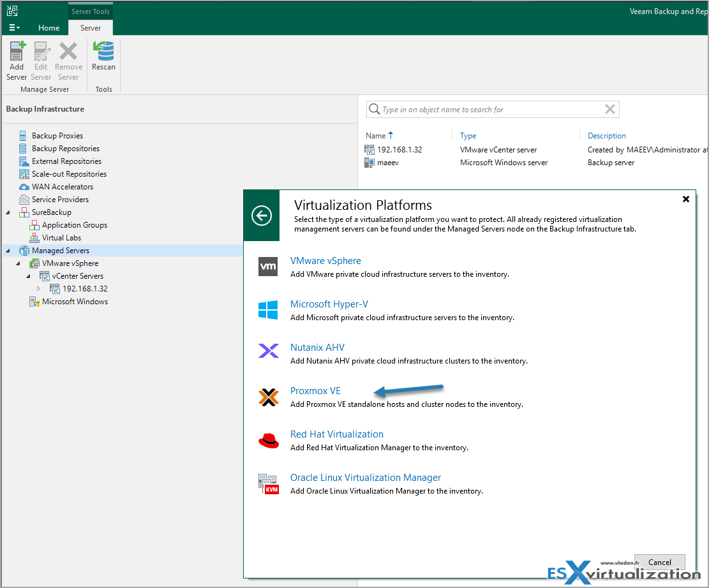Viewport: 709px width, 588px height.
Task: Open External Repositories node
Action: [x=66, y=161]
